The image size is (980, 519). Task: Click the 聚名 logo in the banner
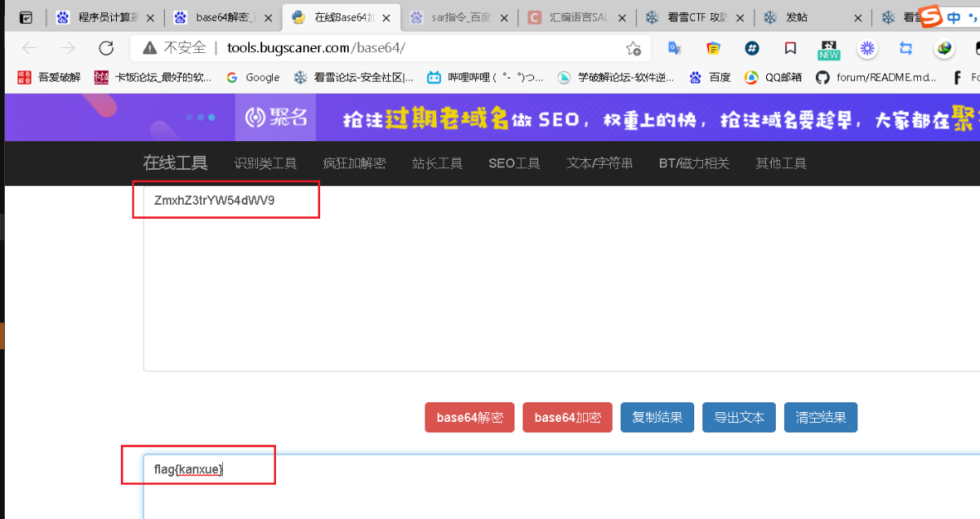[x=276, y=118]
